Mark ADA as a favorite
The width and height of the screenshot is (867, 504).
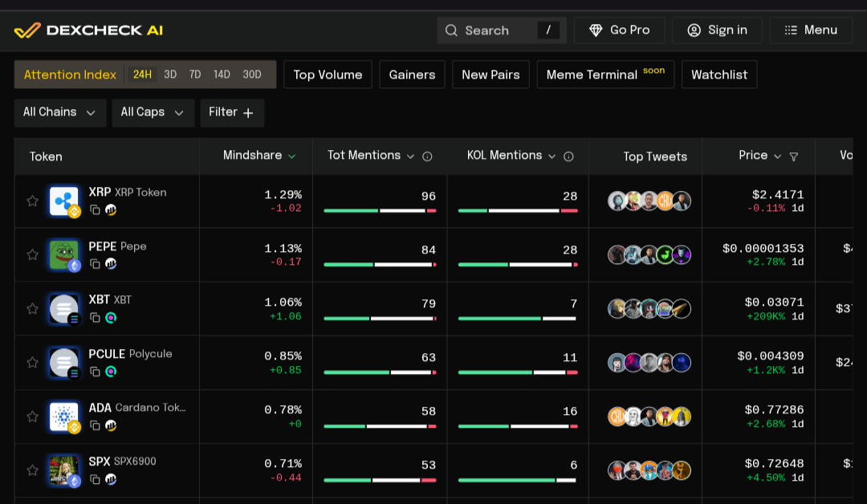(33, 417)
